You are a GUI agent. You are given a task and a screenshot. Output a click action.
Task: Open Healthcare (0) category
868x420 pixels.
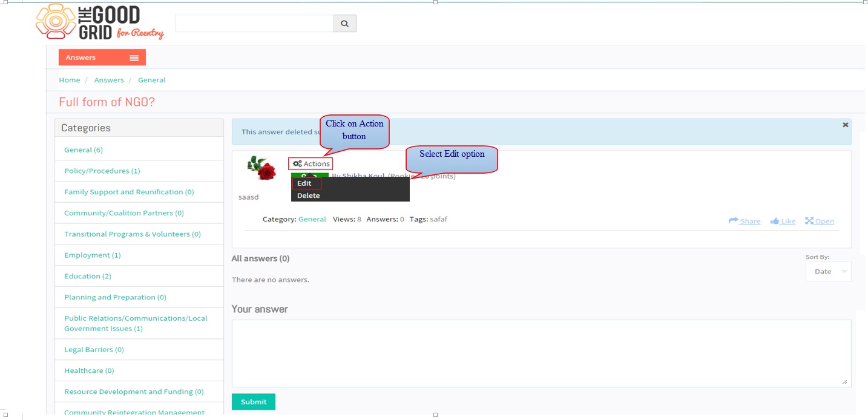tap(89, 370)
